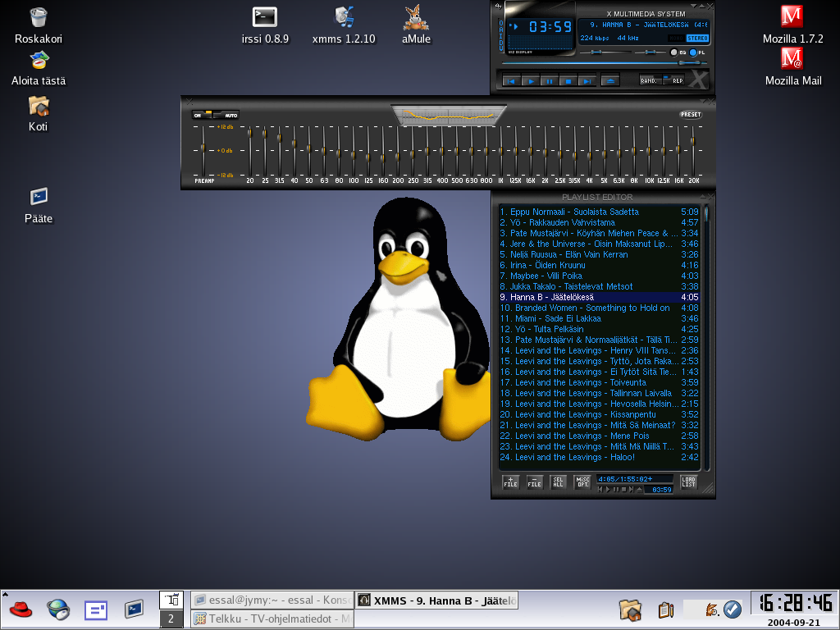Click the equalizer PREAMP slider
840x630 pixels.
pos(203,151)
